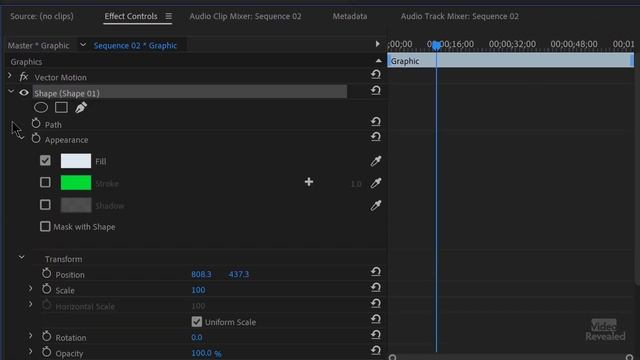Viewport: 640px width, 360px height.
Task: Select the Graphic clip bar
Action: tap(511, 60)
